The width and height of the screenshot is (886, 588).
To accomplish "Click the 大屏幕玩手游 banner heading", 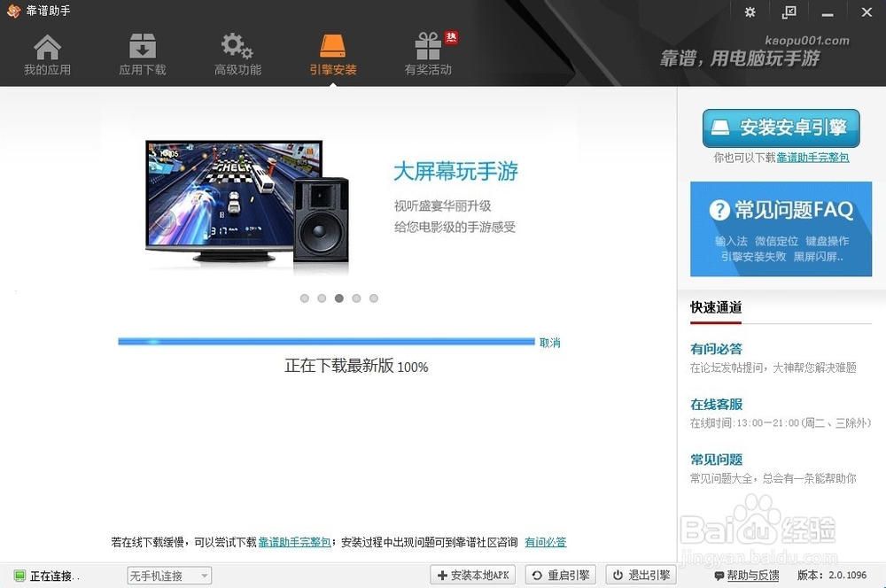I will click(455, 171).
